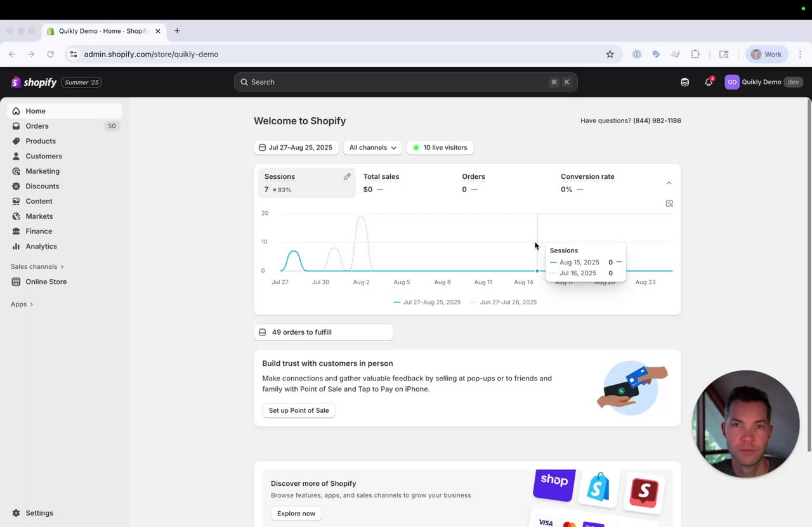Click the 49 orders to fulfill link

323,332
